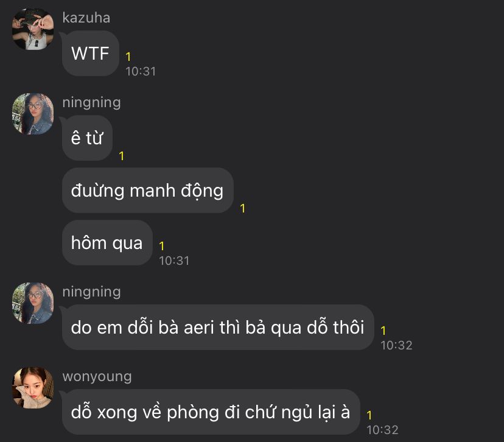The width and height of the screenshot is (504, 442).
Task: Select 'do em dỗi bà aeri' message
Action: 217,328
